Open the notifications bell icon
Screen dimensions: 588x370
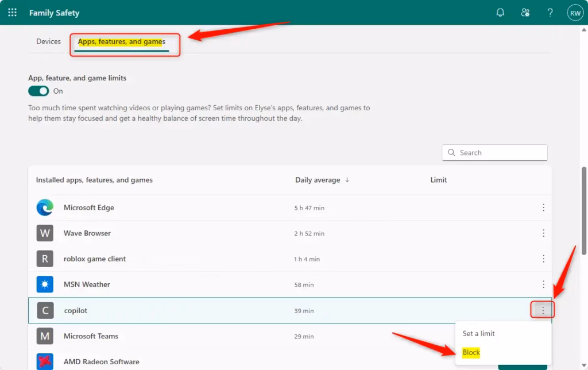tap(500, 13)
